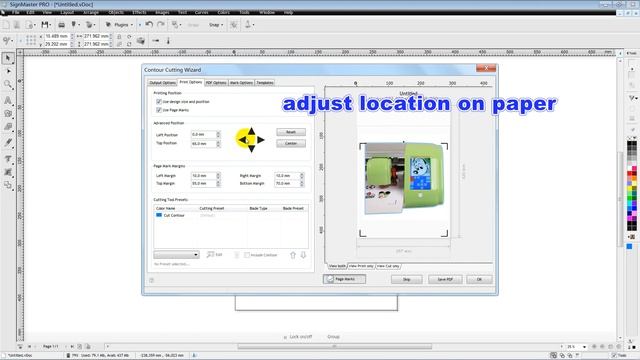Click Top Position spinner arrows

coord(218,144)
